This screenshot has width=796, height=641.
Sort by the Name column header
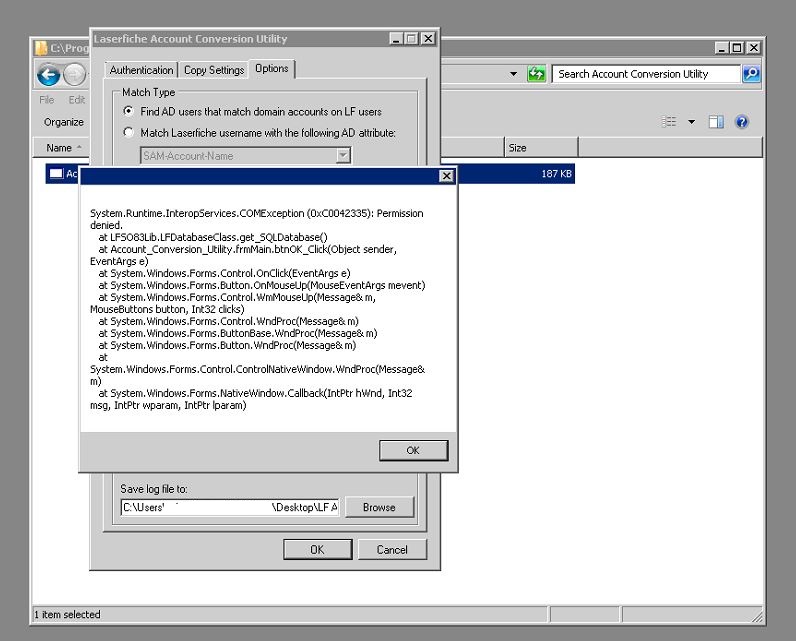(x=61, y=148)
